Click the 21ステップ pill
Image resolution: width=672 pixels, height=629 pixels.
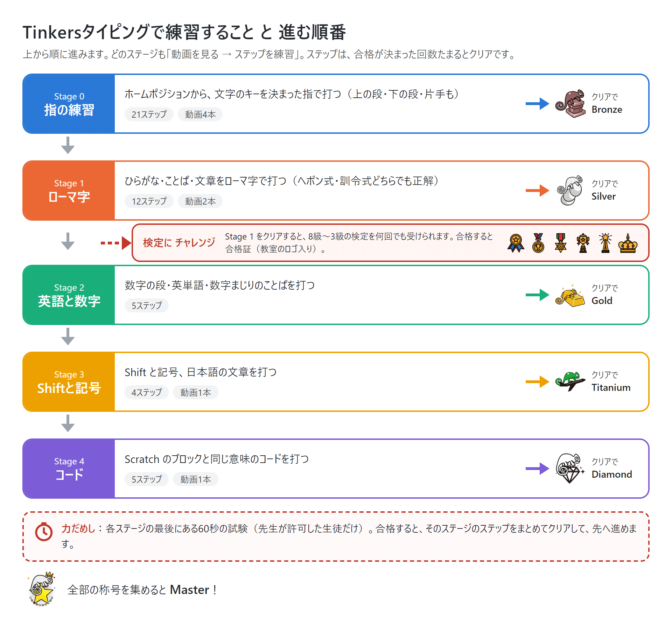coord(149,114)
